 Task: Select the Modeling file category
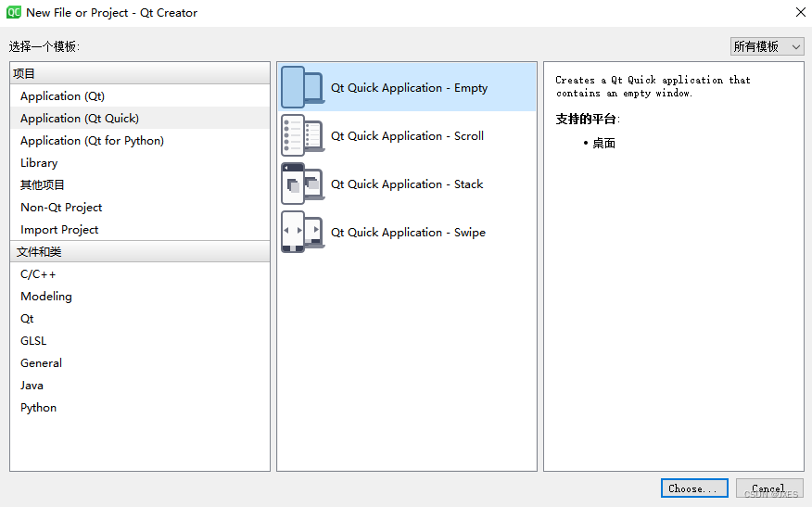[140, 297]
